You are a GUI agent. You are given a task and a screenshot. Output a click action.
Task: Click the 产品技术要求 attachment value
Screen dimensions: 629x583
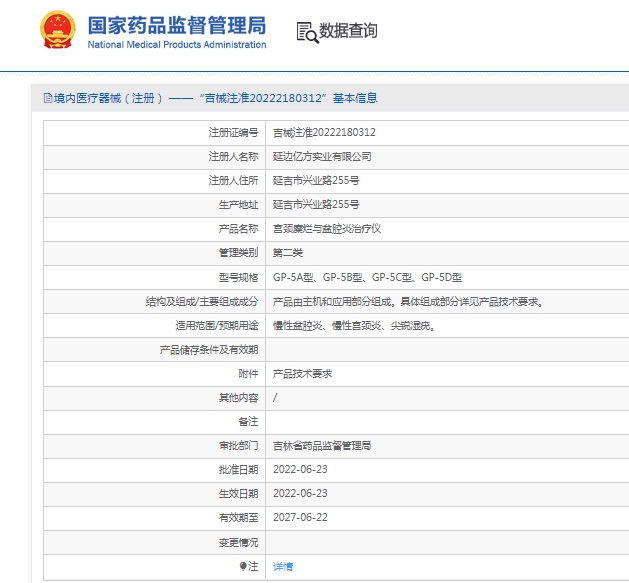click(x=302, y=374)
